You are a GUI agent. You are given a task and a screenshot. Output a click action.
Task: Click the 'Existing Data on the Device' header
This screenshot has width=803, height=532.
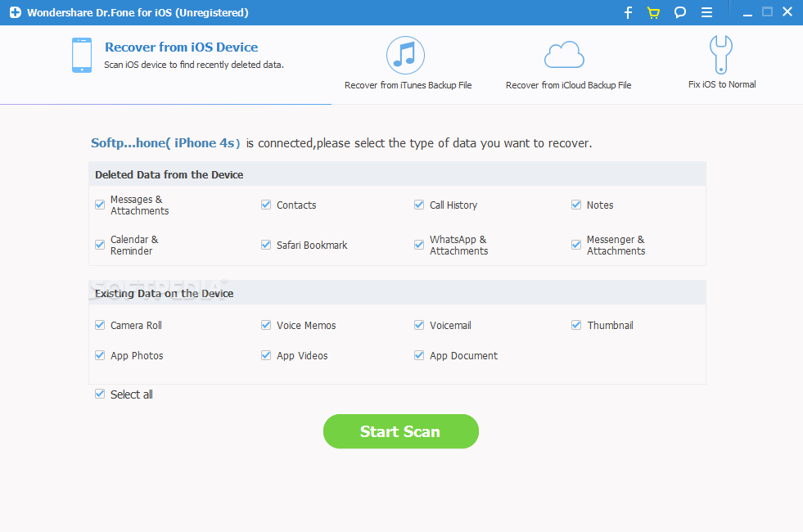pos(164,293)
